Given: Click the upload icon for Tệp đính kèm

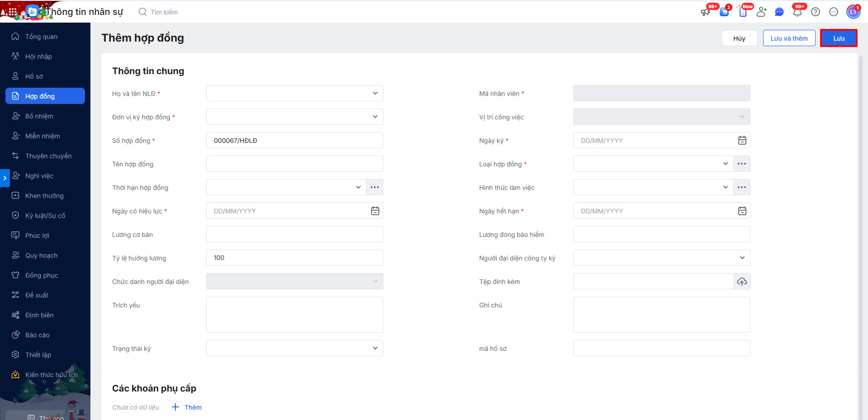Looking at the screenshot, I should tap(742, 282).
